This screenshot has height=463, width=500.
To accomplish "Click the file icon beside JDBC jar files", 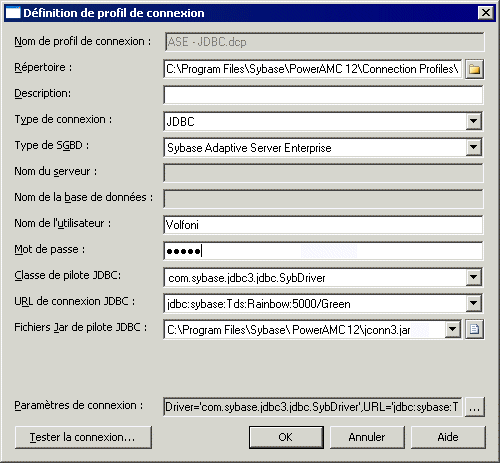I will 474,329.
